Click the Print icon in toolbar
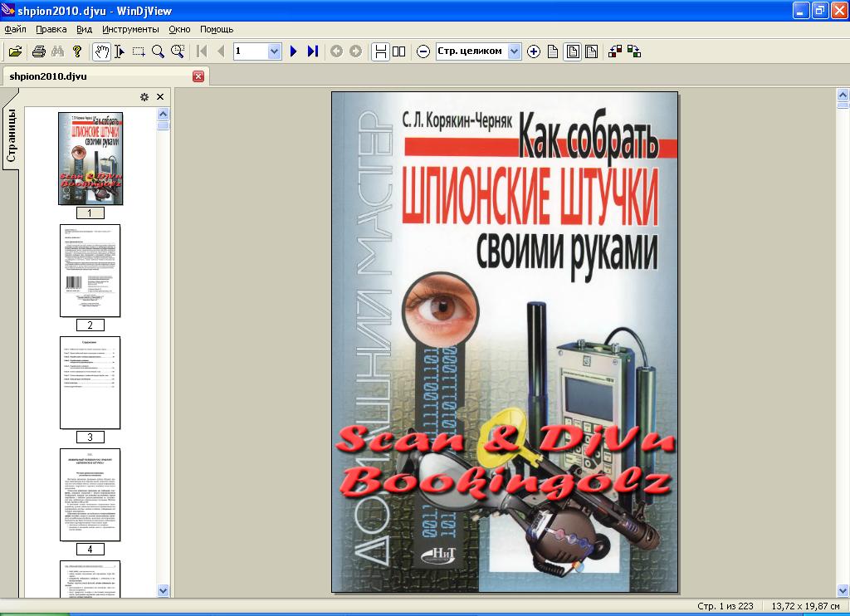The image size is (850, 616). 38,51
